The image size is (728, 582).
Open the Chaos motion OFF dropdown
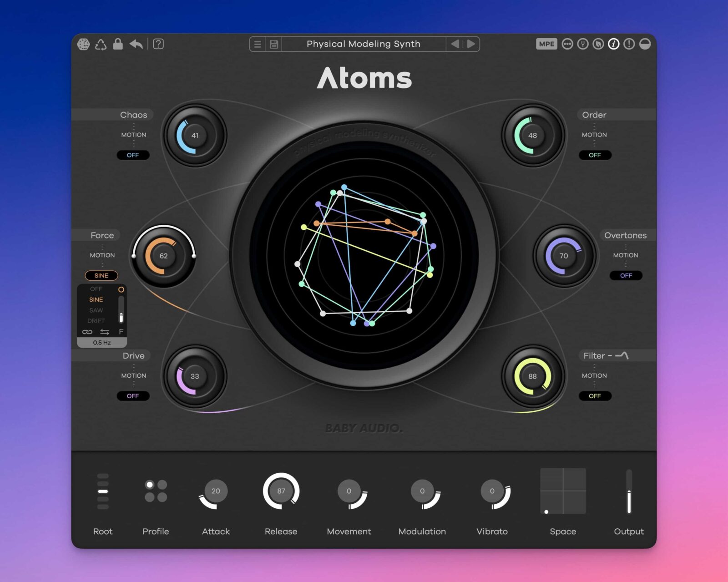point(133,155)
